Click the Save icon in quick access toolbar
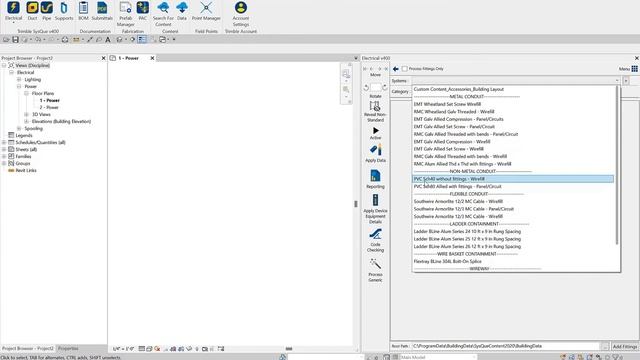640x360 pixels. point(16,40)
